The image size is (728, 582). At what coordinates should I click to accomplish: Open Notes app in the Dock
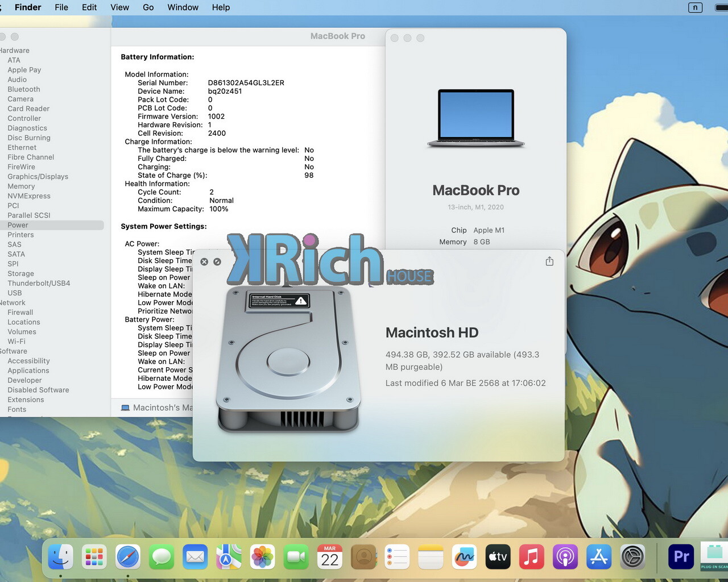[x=431, y=557]
